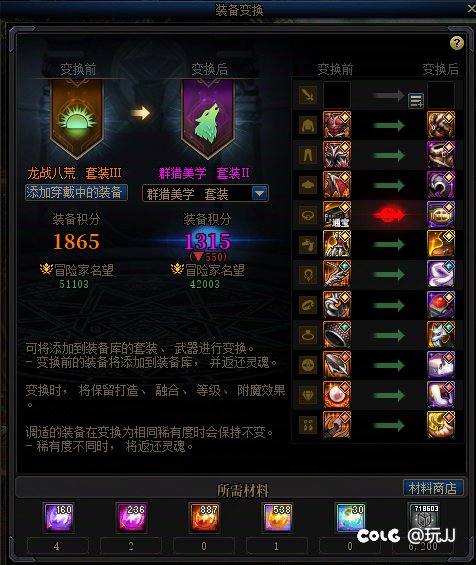The width and height of the screenshot is (476, 565).
Task: Click the green wolf set banner
Action: point(208,119)
